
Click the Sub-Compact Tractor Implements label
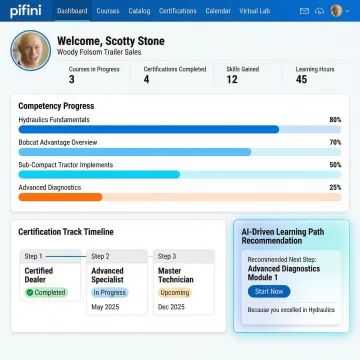(66, 165)
